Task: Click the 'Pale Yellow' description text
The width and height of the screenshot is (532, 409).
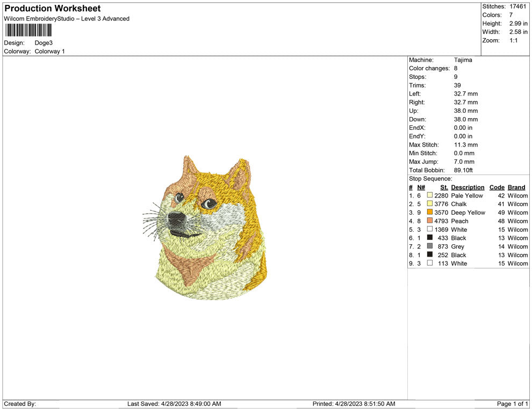Action: pos(467,195)
